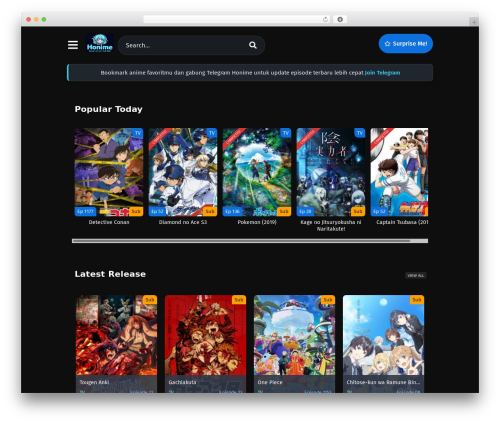Open the Join Telegram link
The width and height of the screenshot is (500, 423).
[382, 73]
